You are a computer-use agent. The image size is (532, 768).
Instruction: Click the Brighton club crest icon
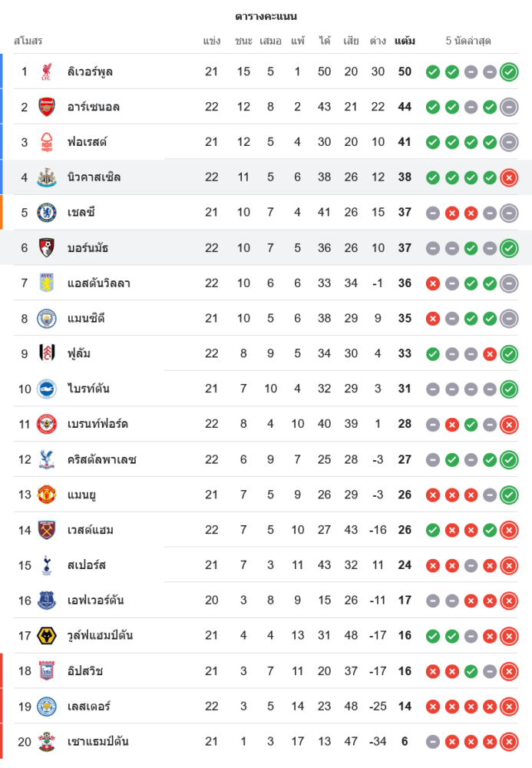click(x=47, y=389)
